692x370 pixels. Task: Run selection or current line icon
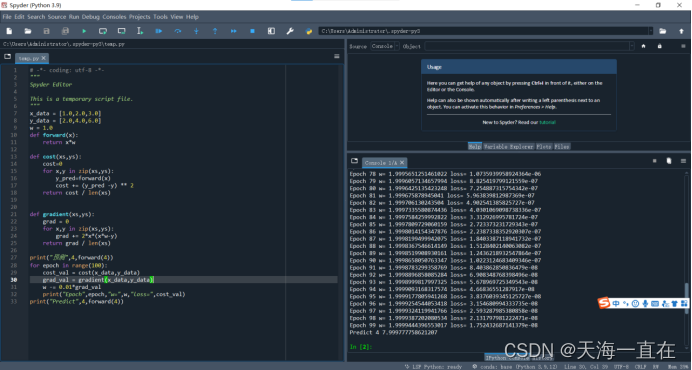click(x=140, y=31)
